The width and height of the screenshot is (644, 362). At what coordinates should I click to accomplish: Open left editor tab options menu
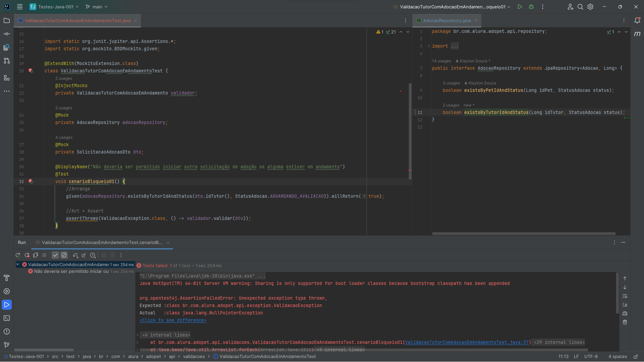(x=405, y=21)
